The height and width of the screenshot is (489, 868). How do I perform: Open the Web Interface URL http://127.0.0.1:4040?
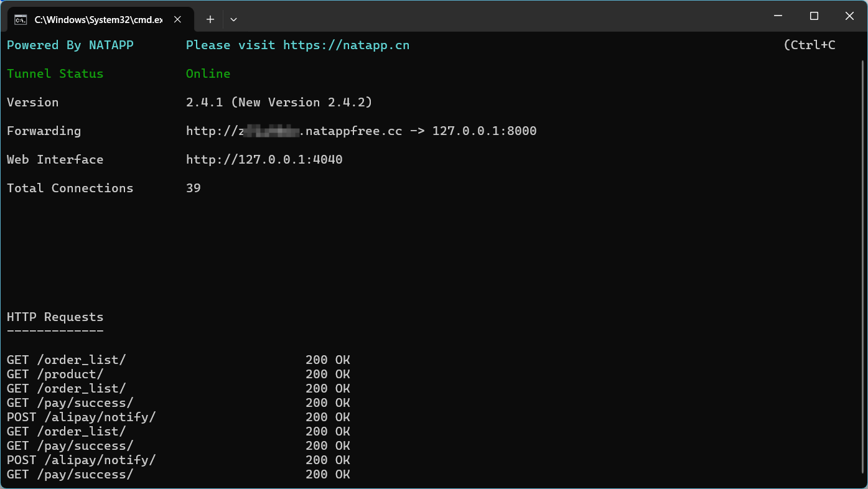click(264, 159)
